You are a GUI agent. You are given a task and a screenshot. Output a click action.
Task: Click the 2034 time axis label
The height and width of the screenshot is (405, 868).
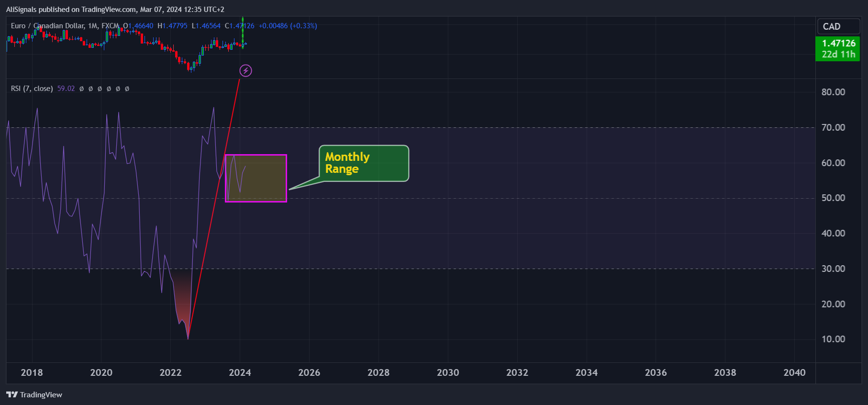click(x=587, y=372)
